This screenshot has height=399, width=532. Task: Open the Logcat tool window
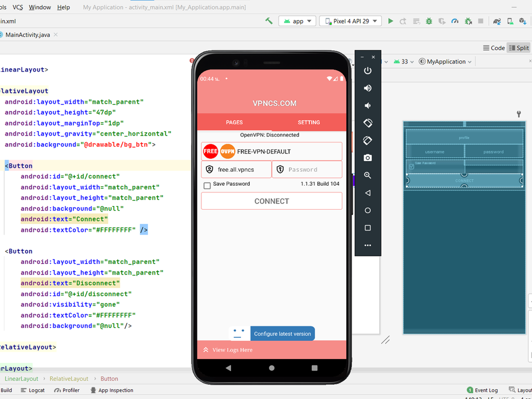33,390
